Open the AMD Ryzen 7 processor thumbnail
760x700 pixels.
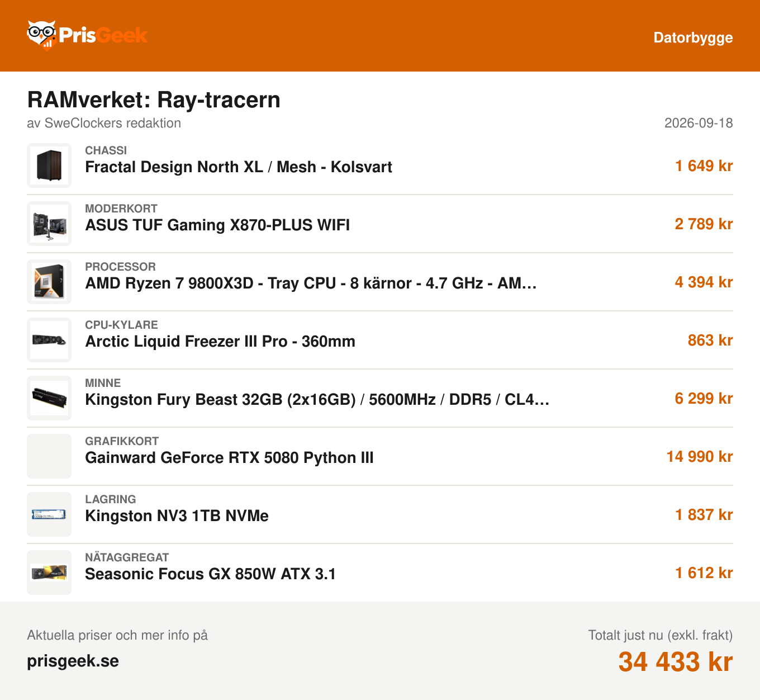[49, 282]
